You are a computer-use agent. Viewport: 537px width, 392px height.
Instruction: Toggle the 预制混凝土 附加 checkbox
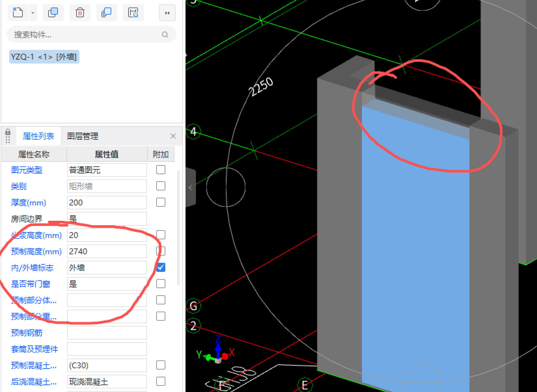point(161,365)
